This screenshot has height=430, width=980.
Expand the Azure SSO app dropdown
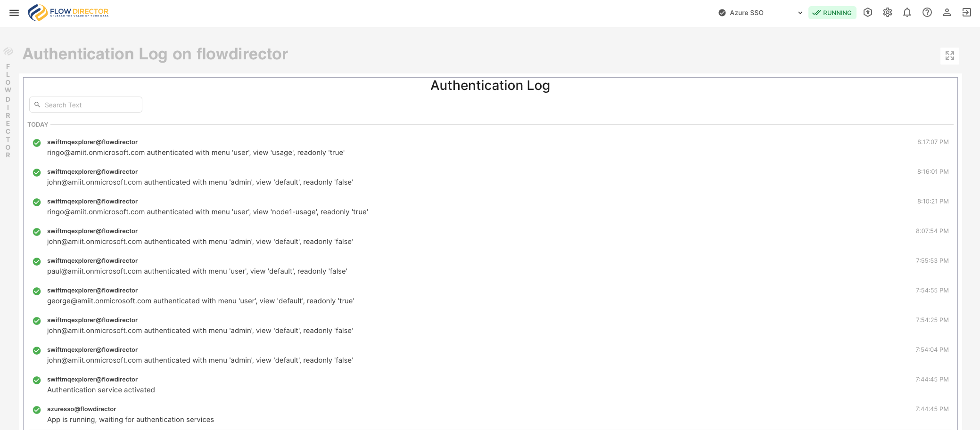(x=746, y=13)
